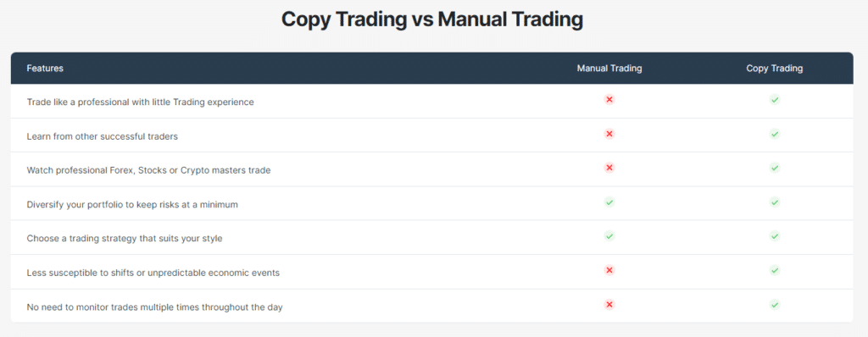Click green check for Copy Trading professional row
The width and height of the screenshot is (868, 337).
pos(775,100)
